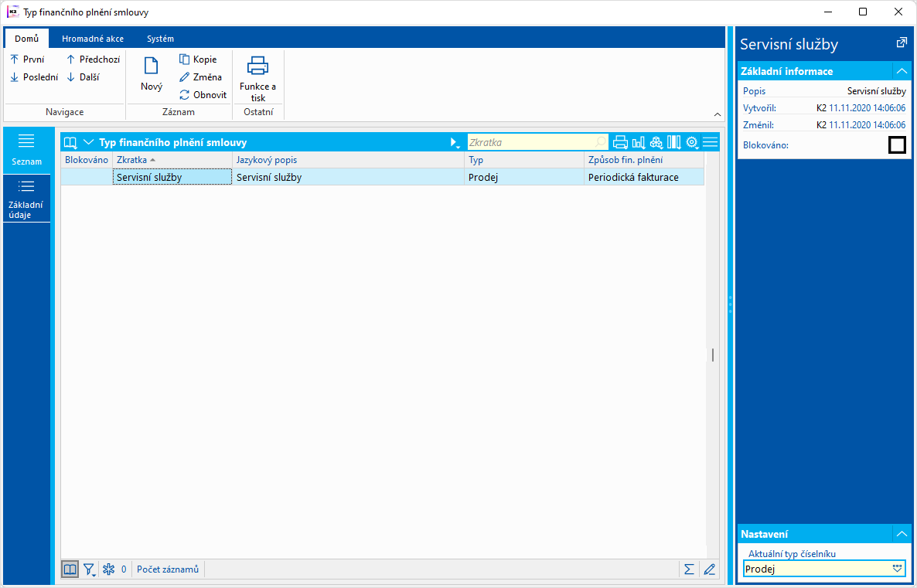Go to previous record (Předchozí)

pyautogui.click(x=93, y=59)
